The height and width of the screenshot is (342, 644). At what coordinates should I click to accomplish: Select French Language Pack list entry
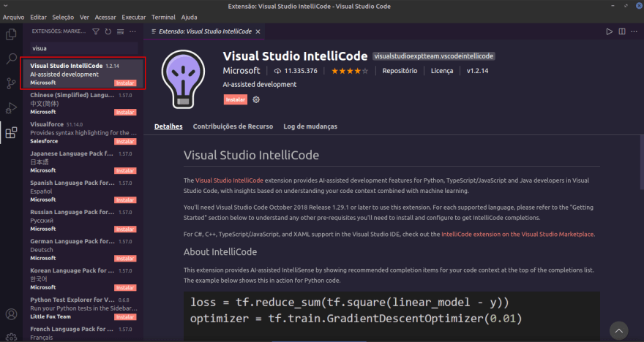pos(83,332)
